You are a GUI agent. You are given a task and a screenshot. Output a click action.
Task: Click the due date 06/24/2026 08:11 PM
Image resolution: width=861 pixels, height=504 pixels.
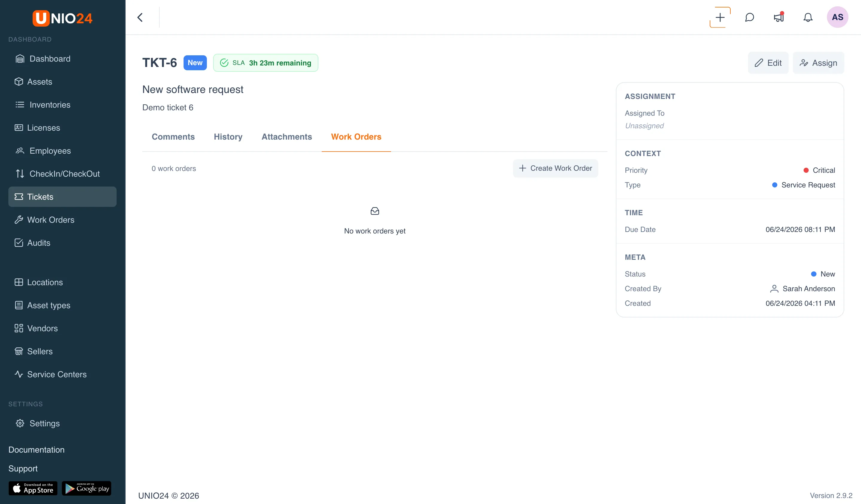800,230
